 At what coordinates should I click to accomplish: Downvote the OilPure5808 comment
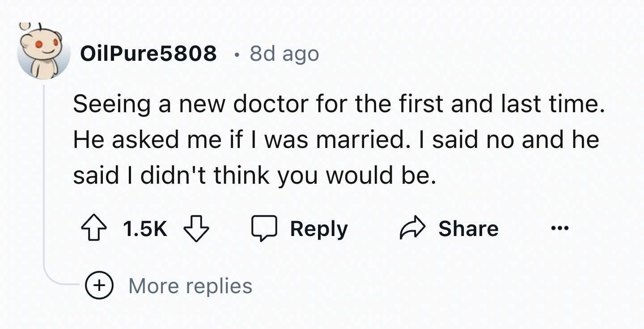pyautogui.click(x=197, y=229)
